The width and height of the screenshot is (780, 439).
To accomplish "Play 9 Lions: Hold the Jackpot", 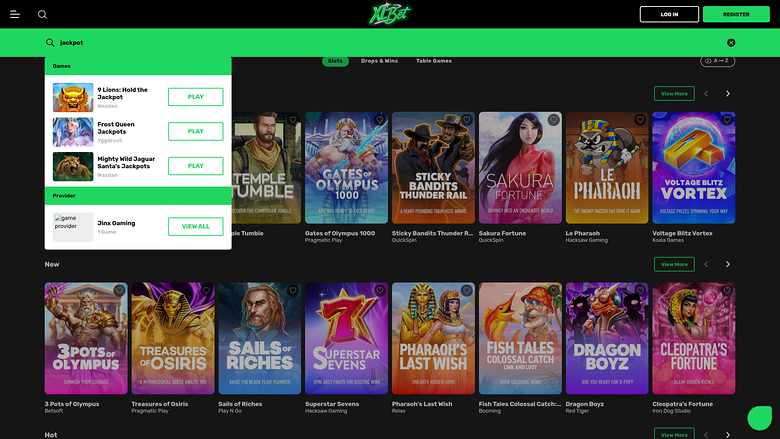I will [x=195, y=97].
